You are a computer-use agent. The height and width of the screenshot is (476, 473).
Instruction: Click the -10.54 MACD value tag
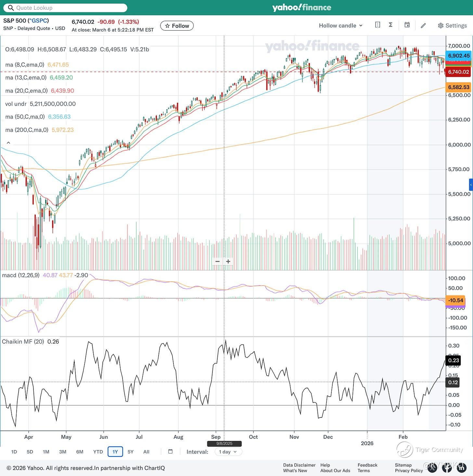[x=455, y=300]
